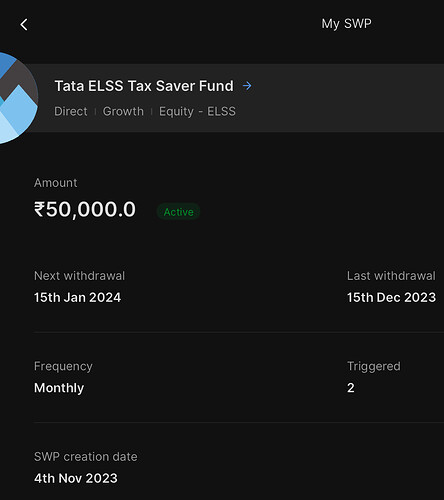
Task: Click the Triggered count value 2
Action: 351,388
